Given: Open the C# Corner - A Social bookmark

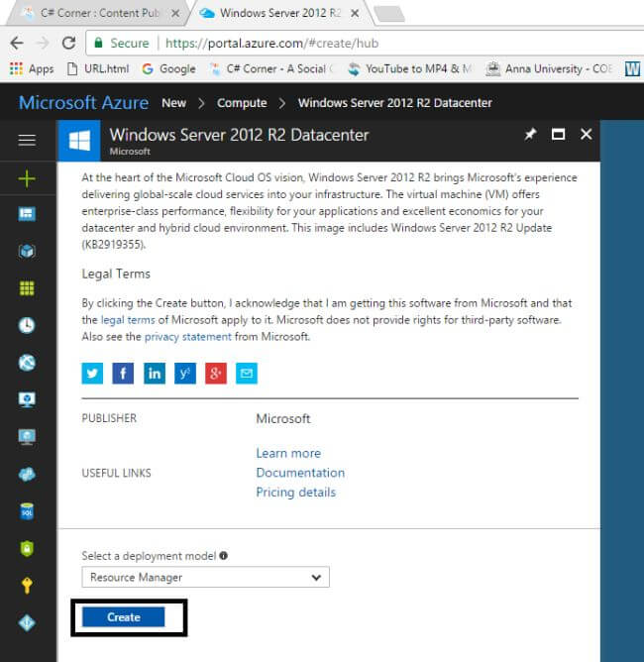Looking at the screenshot, I should pyautogui.click(x=271, y=68).
